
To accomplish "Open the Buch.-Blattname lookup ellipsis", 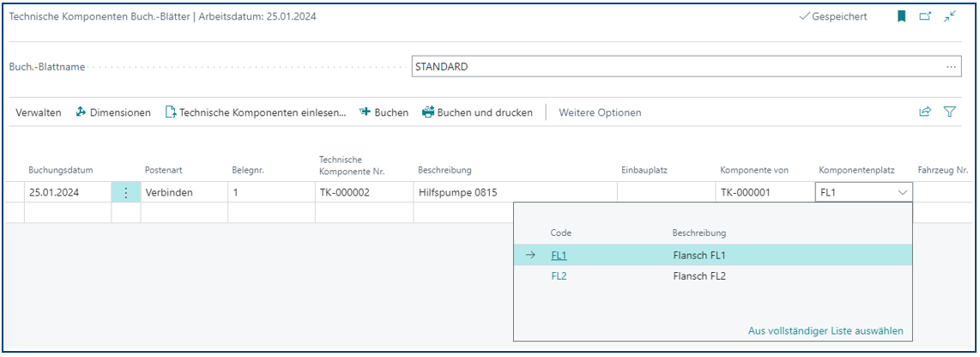I will click(x=951, y=67).
